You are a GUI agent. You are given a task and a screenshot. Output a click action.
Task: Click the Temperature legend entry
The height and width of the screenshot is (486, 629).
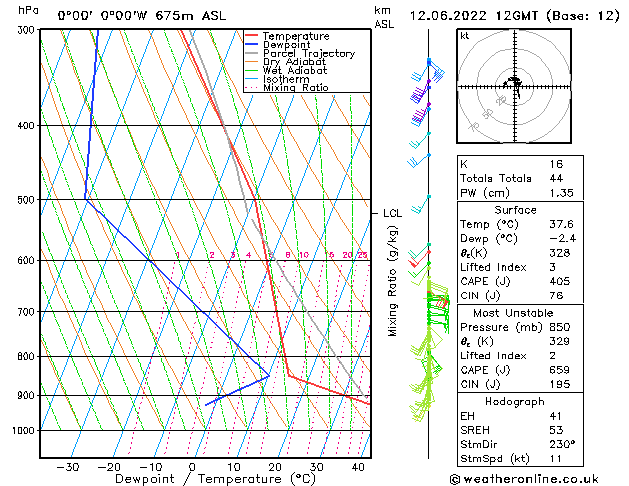(x=287, y=36)
